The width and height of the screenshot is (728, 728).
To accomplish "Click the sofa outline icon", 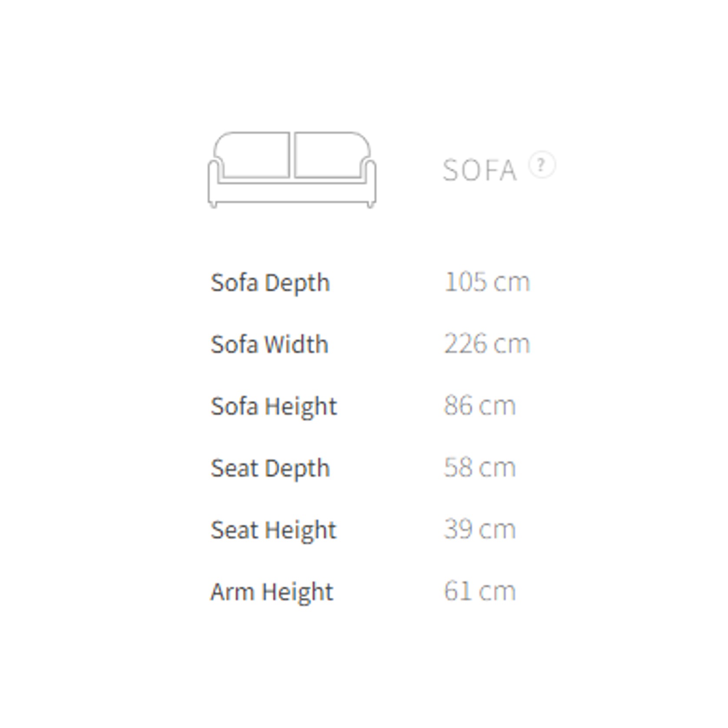I will click(x=292, y=170).
